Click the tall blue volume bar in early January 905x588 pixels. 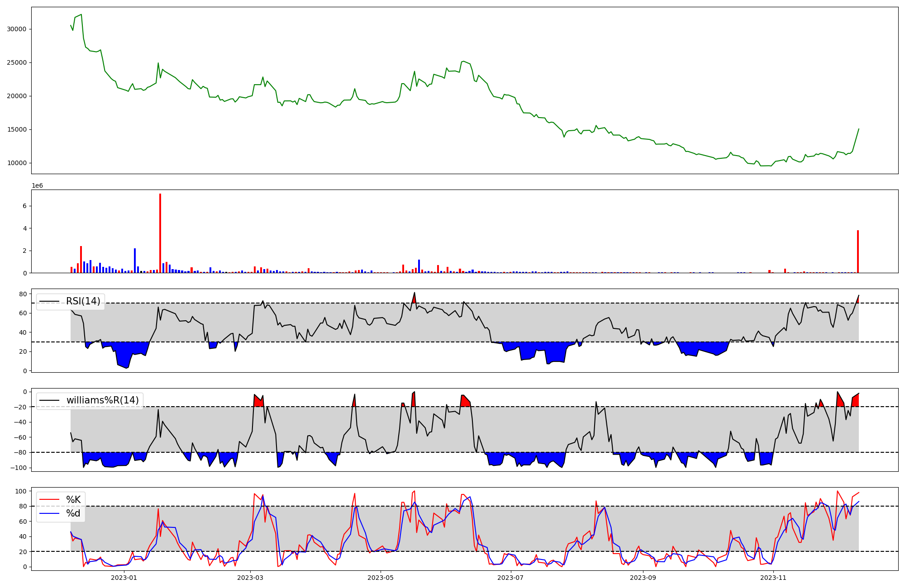click(x=135, y=261)
